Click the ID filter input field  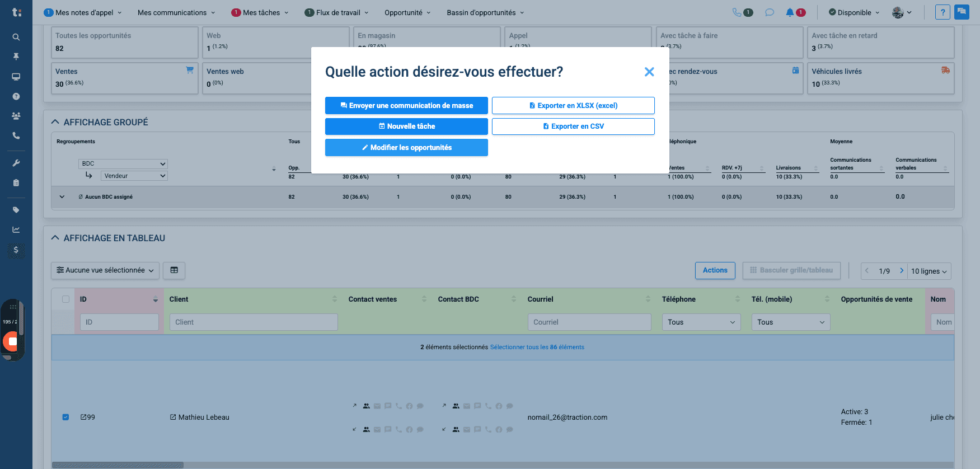click(119, 322)
